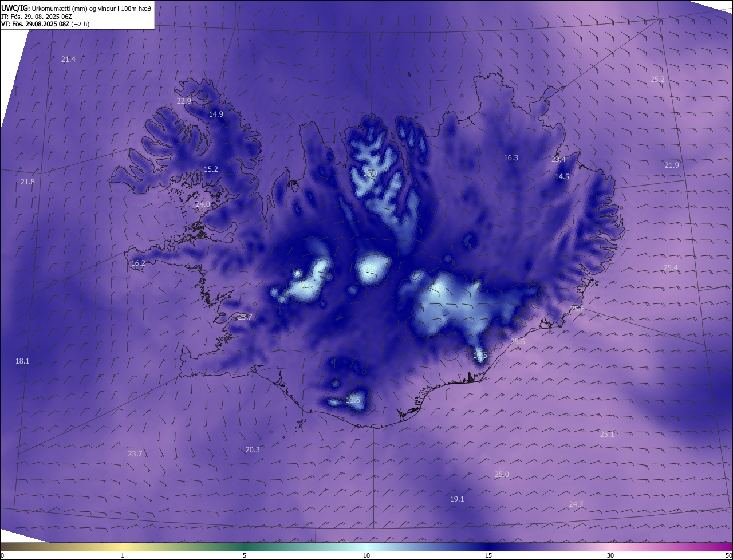Image resolution: width=733 pixels, height=560 pixels.
Task: Click the colorbar tick label 0
Action: coord(2,555)
